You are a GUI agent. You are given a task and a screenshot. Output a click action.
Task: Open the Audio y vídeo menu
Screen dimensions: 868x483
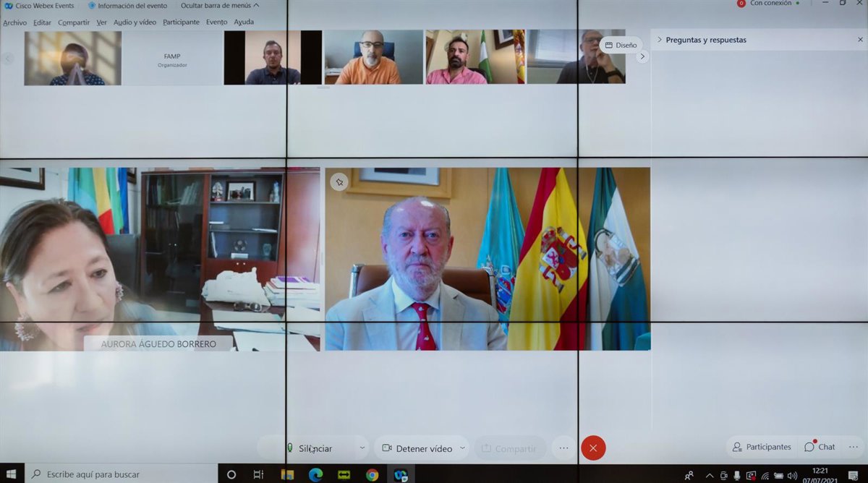click(135, 22)
